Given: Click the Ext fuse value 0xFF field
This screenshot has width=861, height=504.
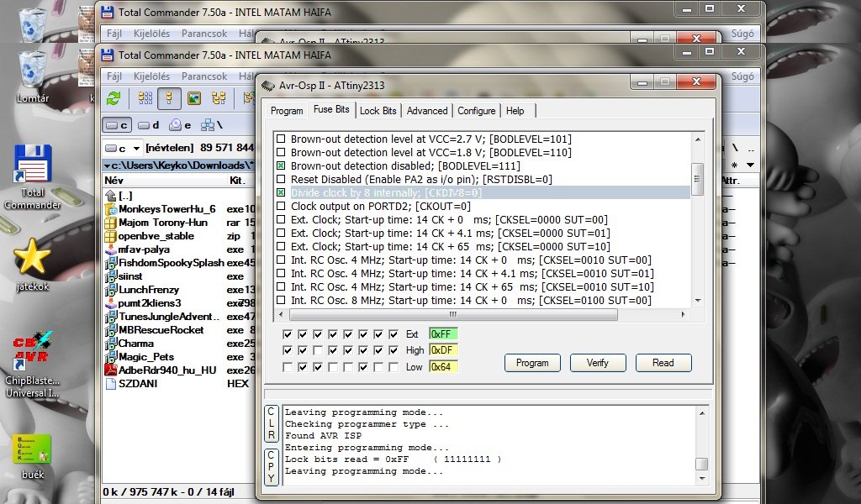Looking at the screenshot, I should (444, 334).
